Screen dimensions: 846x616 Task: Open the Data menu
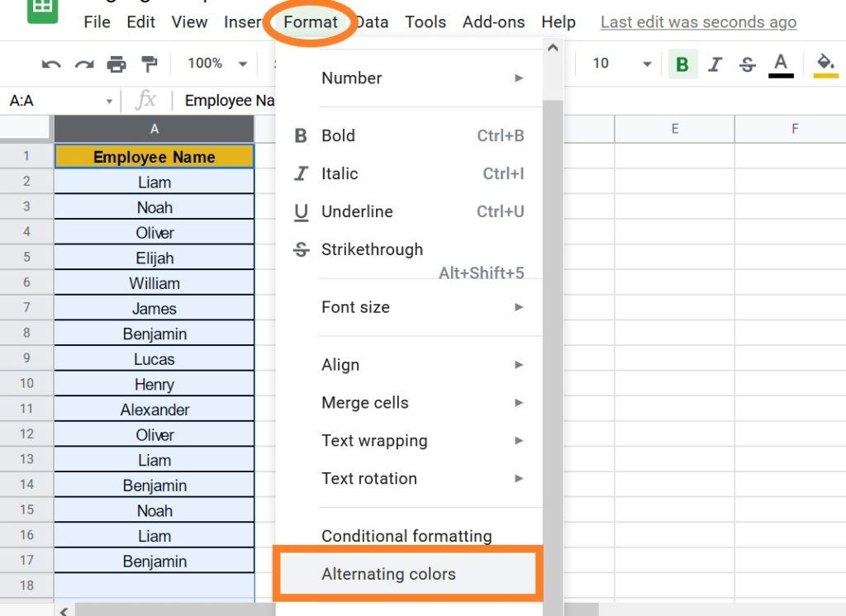point(372,22)
